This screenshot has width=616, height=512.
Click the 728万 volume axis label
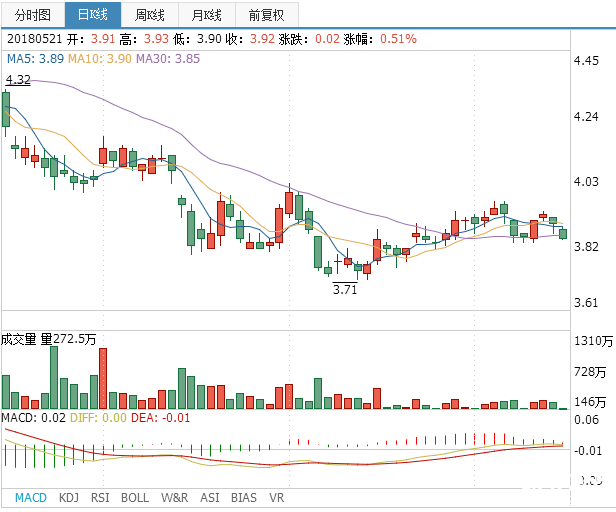click(590, 372)
